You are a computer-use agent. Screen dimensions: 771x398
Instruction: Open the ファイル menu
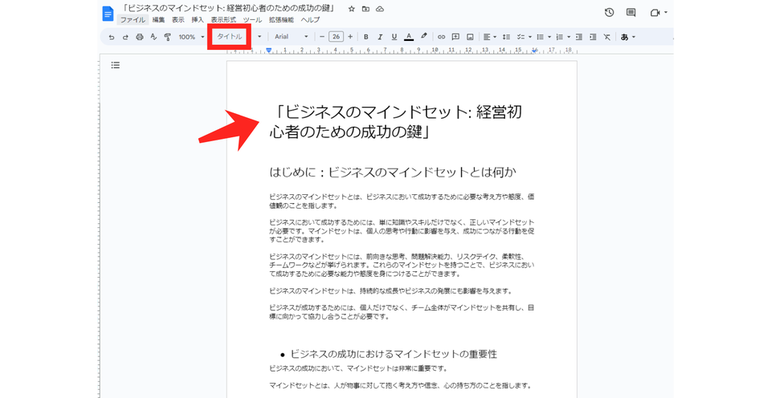coord(133,20)
